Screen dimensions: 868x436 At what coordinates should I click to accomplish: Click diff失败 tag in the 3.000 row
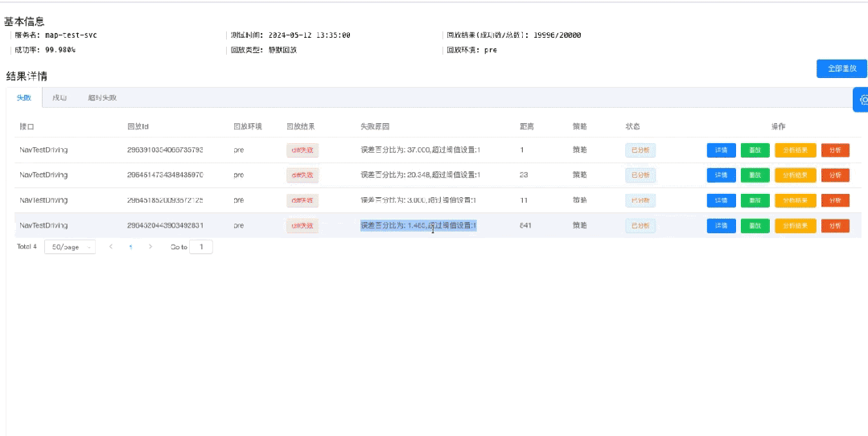(302, 200)
